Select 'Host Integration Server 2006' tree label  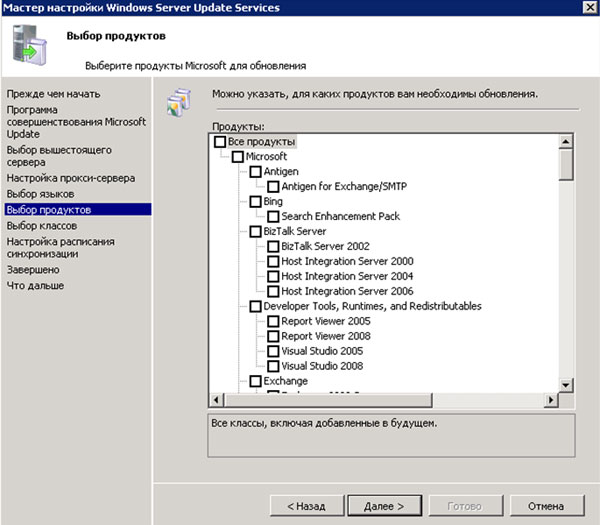pos(347,291)
